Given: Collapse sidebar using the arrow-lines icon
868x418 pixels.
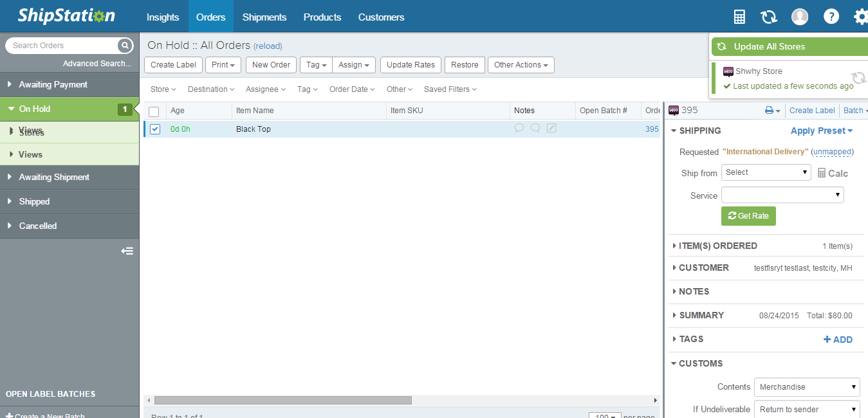Looking at the screenshot, I should tap(127, 251).
